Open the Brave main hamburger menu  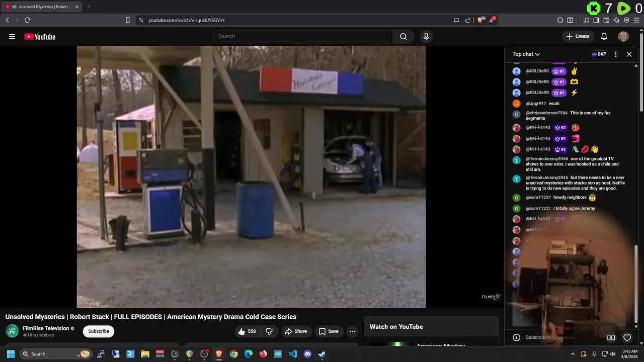[x=636, y=20]
